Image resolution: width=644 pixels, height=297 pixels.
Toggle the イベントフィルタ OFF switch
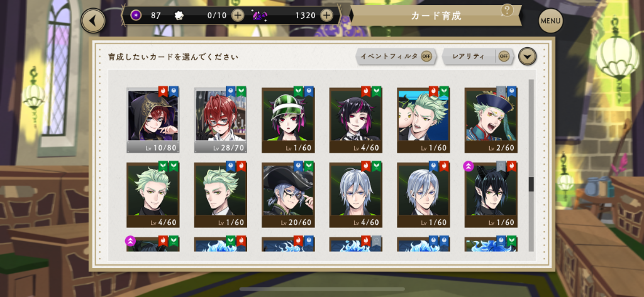426,57
